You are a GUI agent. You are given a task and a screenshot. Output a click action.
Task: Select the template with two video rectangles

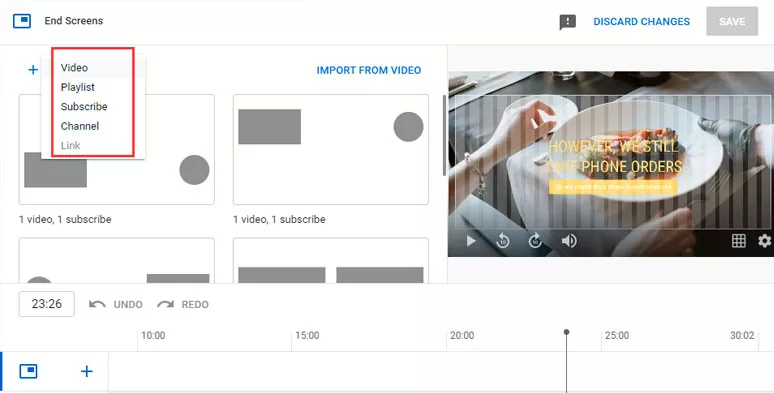tap(331, 261)
